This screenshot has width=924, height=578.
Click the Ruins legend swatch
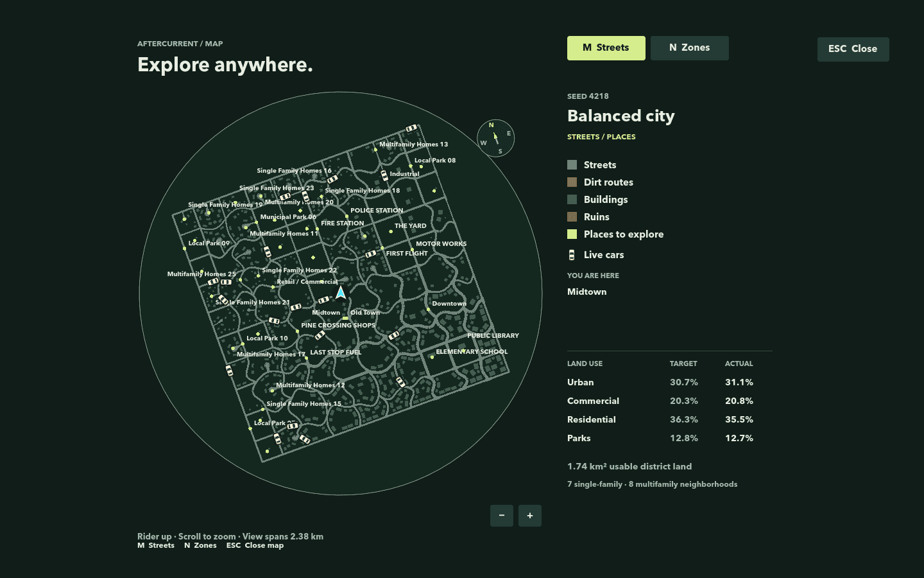tap(572, 217)
